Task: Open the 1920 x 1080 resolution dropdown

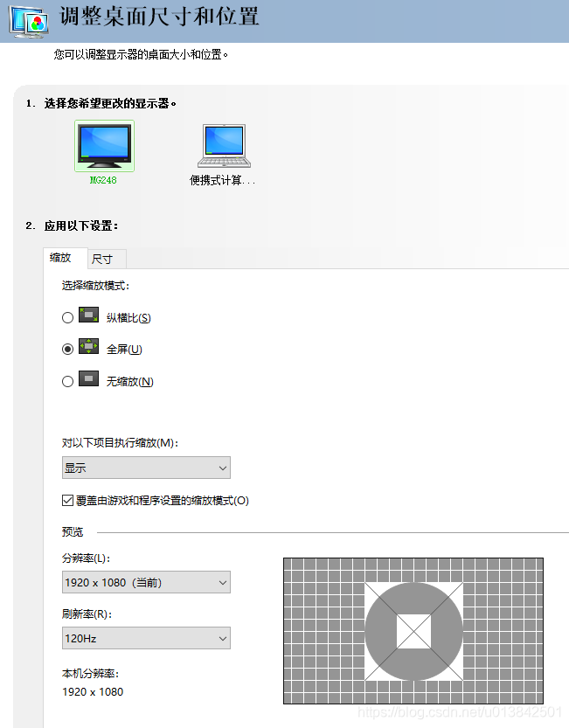Action: click(x=146, y=582)
